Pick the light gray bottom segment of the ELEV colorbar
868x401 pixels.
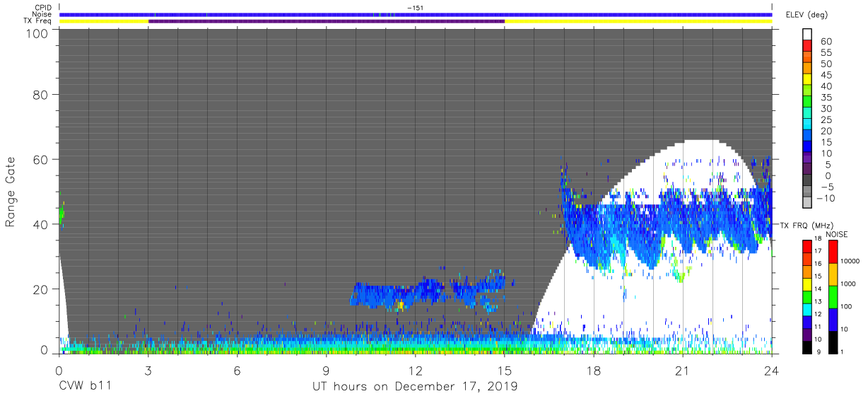point(809,204)
